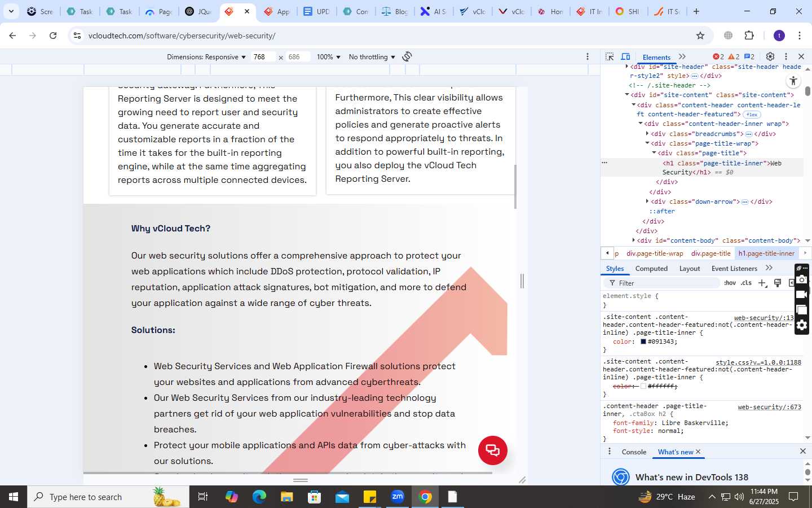This screenshot has width=812, height=508.
Task: Open the 100% zoom dropdown
Action: 329,57
